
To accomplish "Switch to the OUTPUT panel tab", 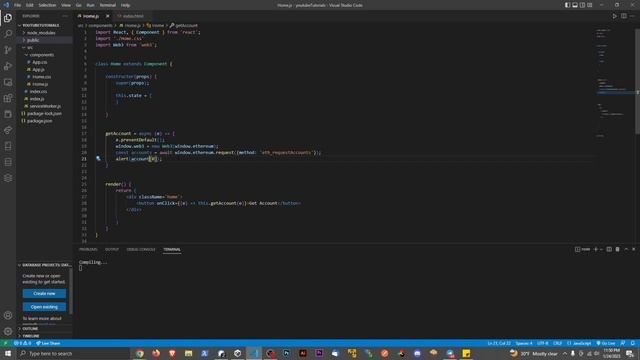I will click(x=112, y=249).
